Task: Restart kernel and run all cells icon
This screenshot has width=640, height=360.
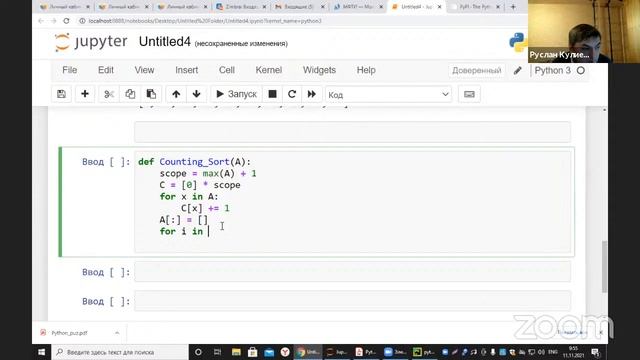Action: tap(311, 94)
